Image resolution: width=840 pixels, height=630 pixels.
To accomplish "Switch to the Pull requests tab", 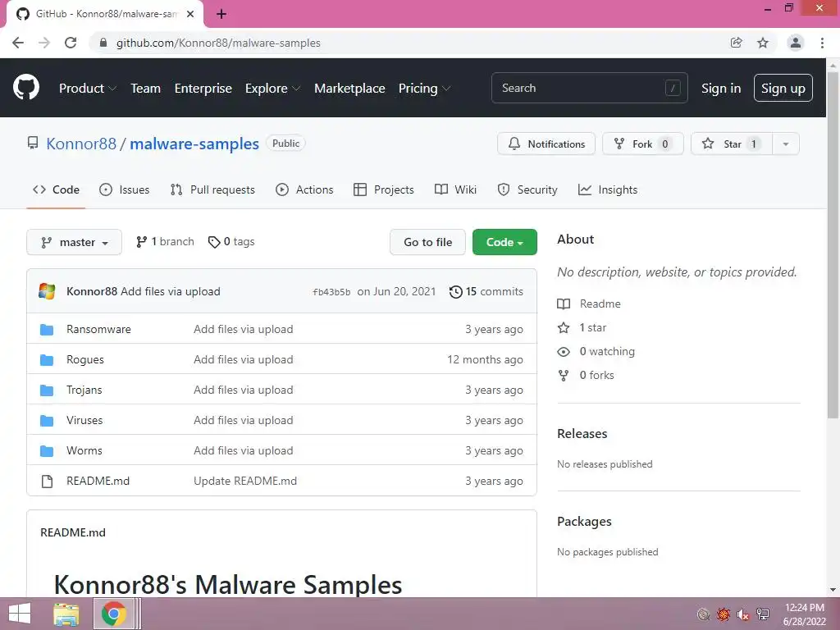I will [212, 189].
